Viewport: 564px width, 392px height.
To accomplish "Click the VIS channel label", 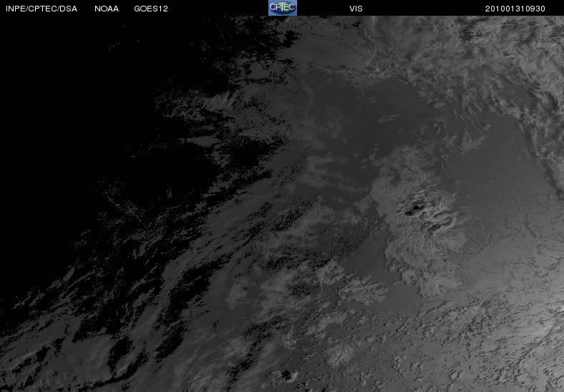I will tap(356, 9).
